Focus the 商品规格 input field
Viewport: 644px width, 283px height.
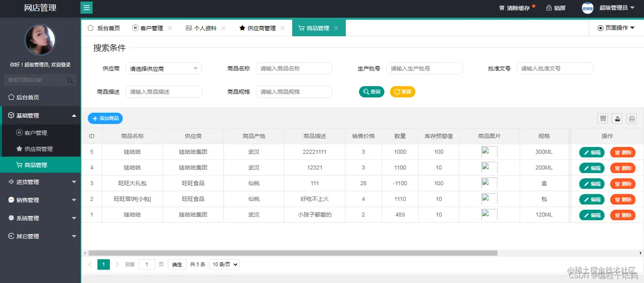[x=294, y=92]
